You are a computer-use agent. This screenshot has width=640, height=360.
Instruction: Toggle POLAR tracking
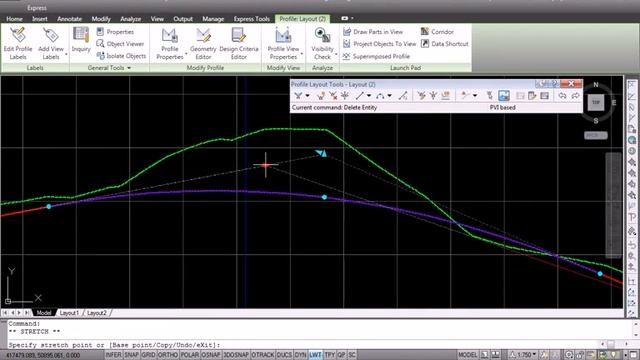(189, 355)
